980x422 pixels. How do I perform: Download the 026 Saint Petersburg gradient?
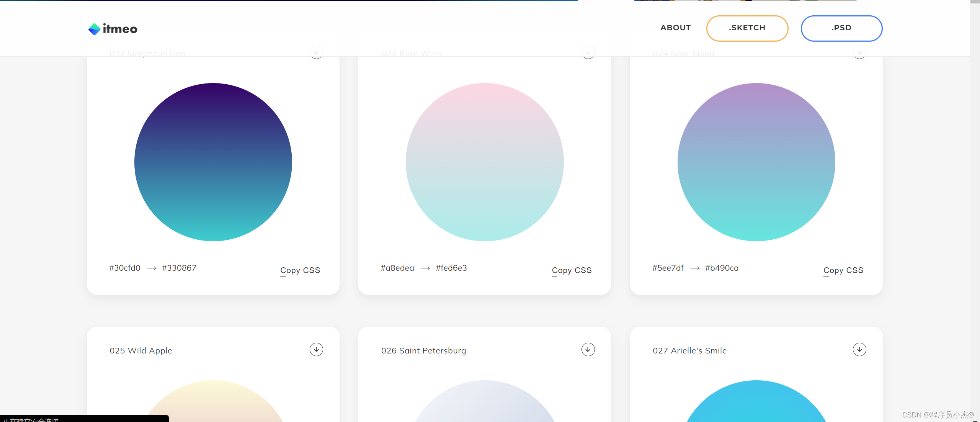[588, 349]
